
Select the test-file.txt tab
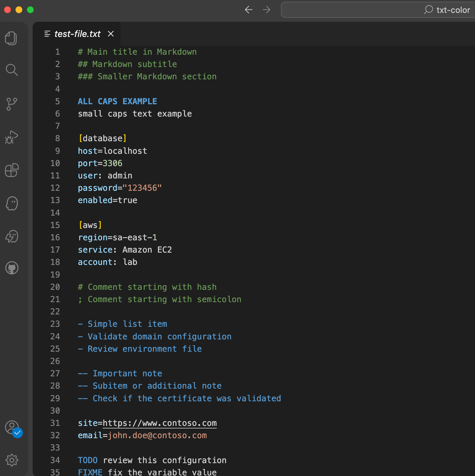pyautogui.click(x=77, y=34)
